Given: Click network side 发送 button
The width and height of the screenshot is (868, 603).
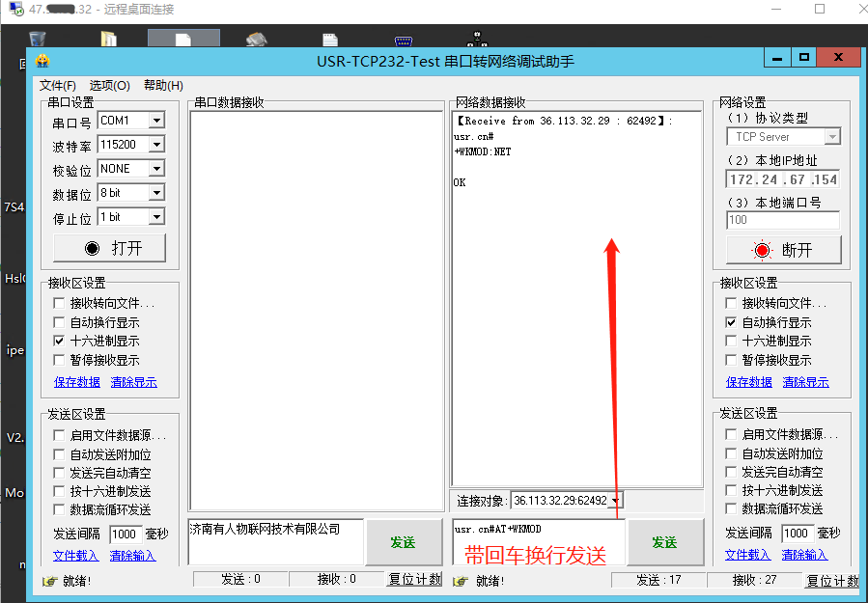Looking at the screenshot, I should point(665,542).
